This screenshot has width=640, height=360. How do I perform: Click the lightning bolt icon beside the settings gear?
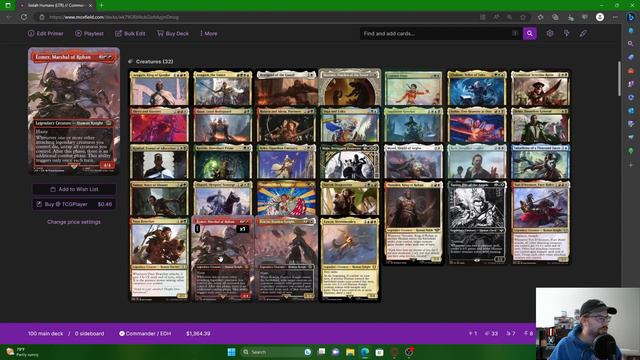pos(567,33)
